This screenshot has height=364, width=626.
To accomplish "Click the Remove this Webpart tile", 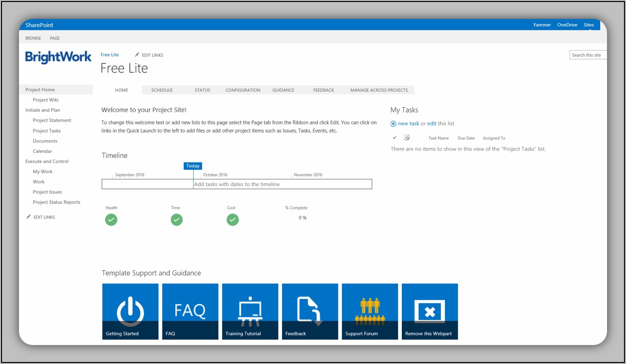I will [430, 311].
